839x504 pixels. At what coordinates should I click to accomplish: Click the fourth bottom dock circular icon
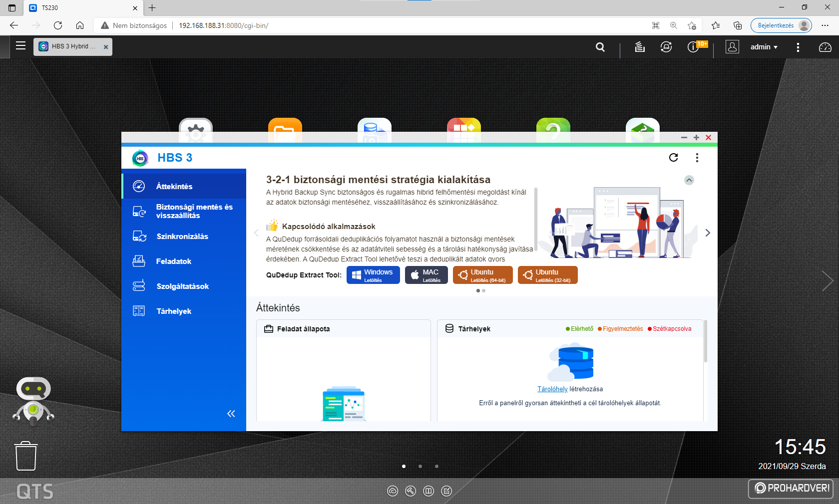(x=446, y=491)
